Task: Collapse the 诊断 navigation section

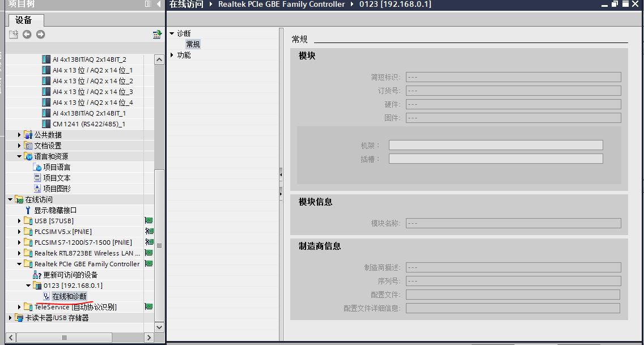Action: [172, 33]
